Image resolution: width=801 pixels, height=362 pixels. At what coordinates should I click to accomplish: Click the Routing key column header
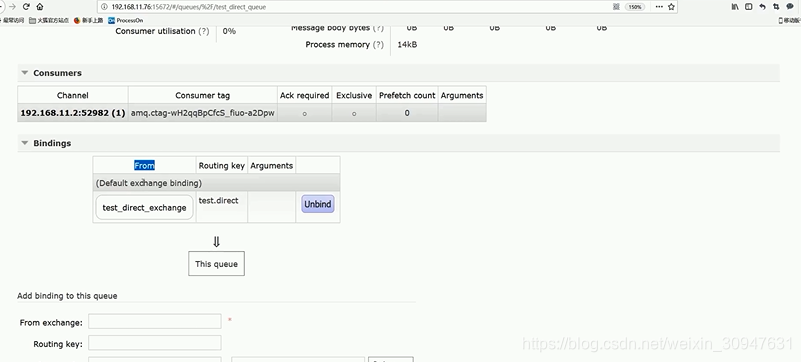pyautogui.click(x=222, y=165)
